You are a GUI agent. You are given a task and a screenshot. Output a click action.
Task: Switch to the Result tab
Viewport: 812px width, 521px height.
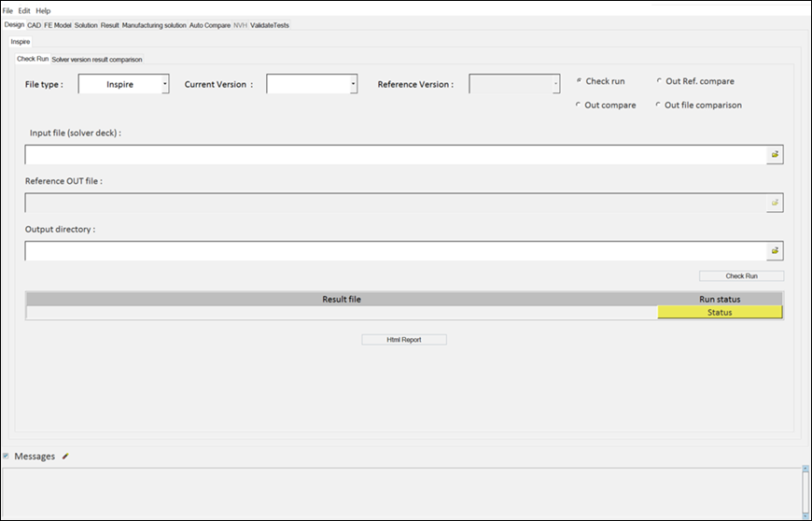[x=110, y=25]
